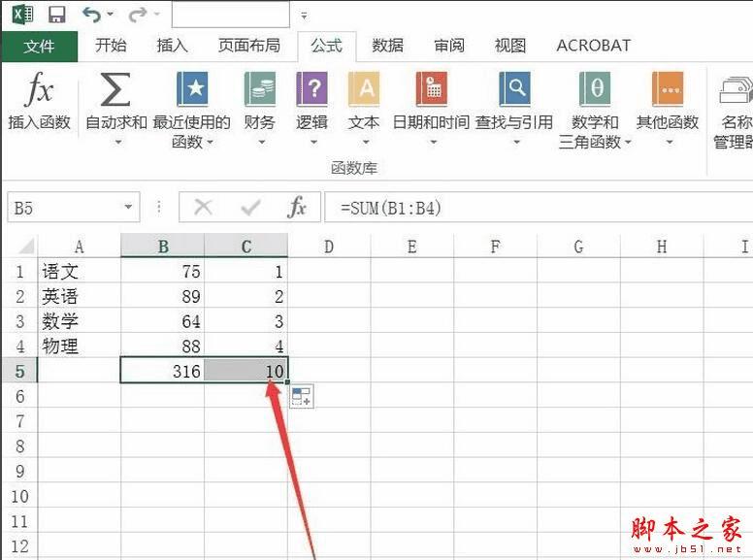
Task: Open the 数学和三角函数 icon
Action: [595, 89]
